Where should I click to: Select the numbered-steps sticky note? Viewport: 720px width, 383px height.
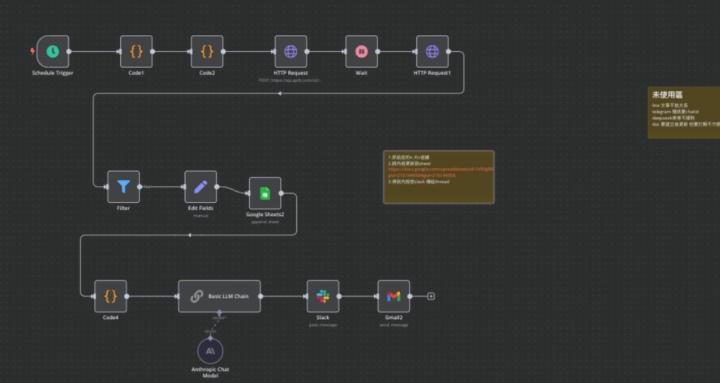(439, 177)
